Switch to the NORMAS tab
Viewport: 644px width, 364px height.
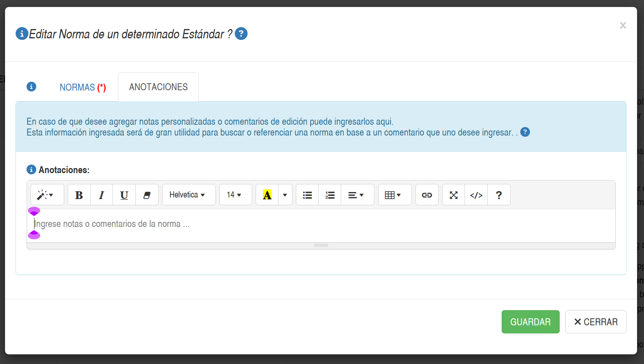pos(82,88)
